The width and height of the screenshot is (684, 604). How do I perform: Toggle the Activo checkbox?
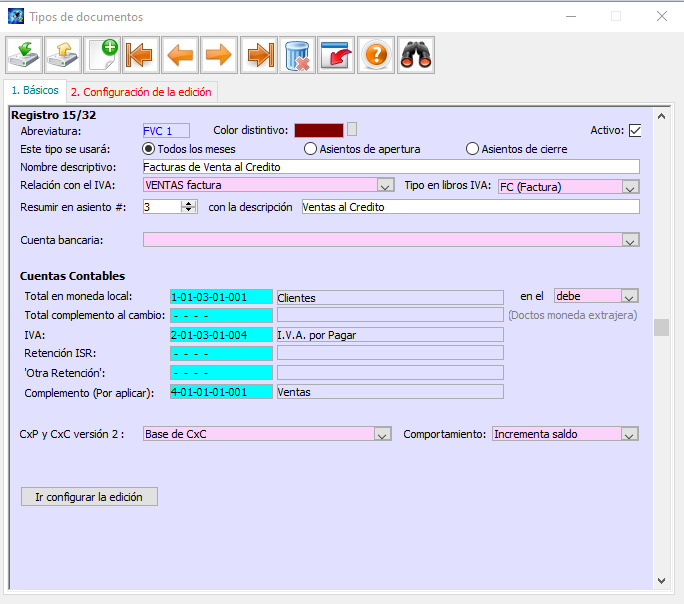click(635, 130)
